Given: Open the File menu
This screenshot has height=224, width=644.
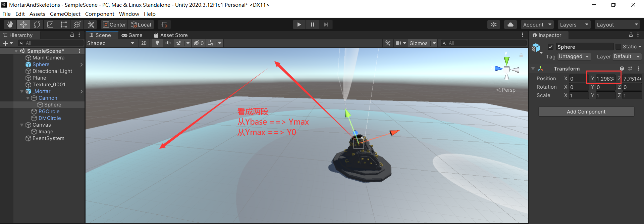Looking at the screenshot, I should pos(6,14).
